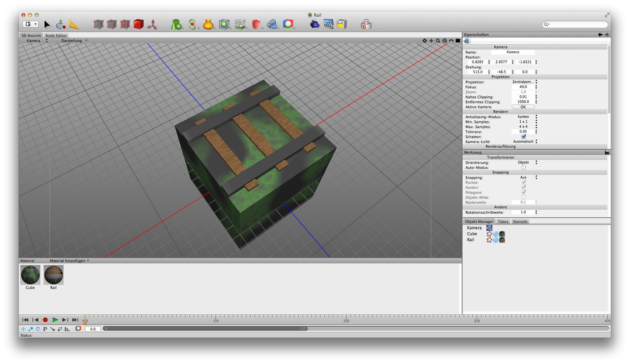Open the yellow oven bake icon

point(341,24)
